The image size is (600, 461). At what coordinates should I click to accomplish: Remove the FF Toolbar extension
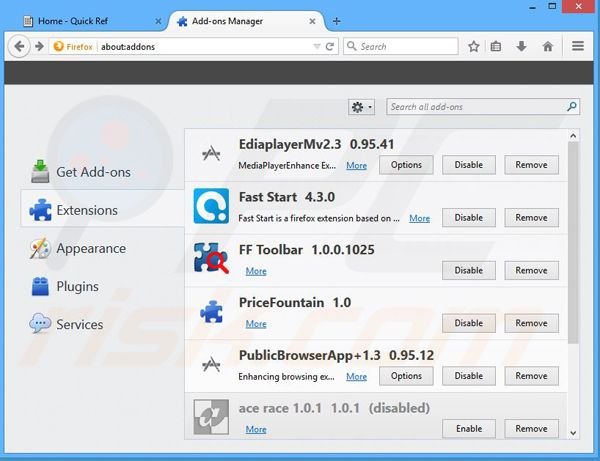click(x=531, y=270)
